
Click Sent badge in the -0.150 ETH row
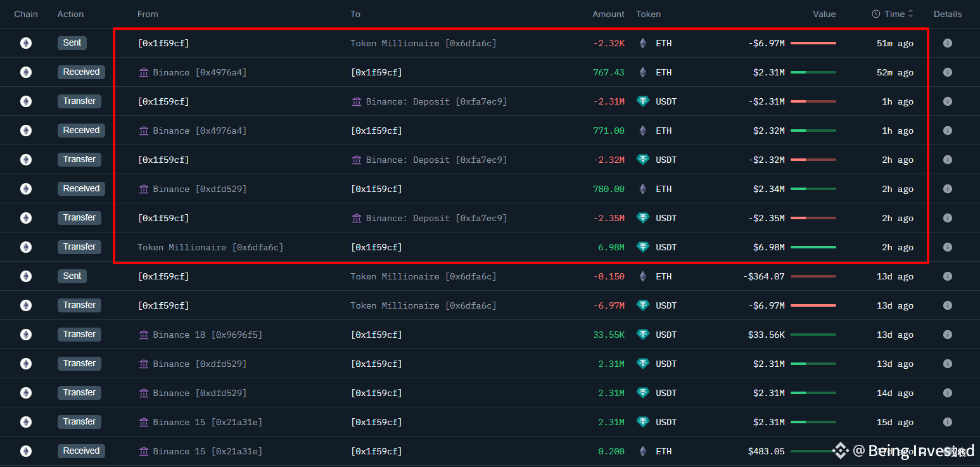72,276
